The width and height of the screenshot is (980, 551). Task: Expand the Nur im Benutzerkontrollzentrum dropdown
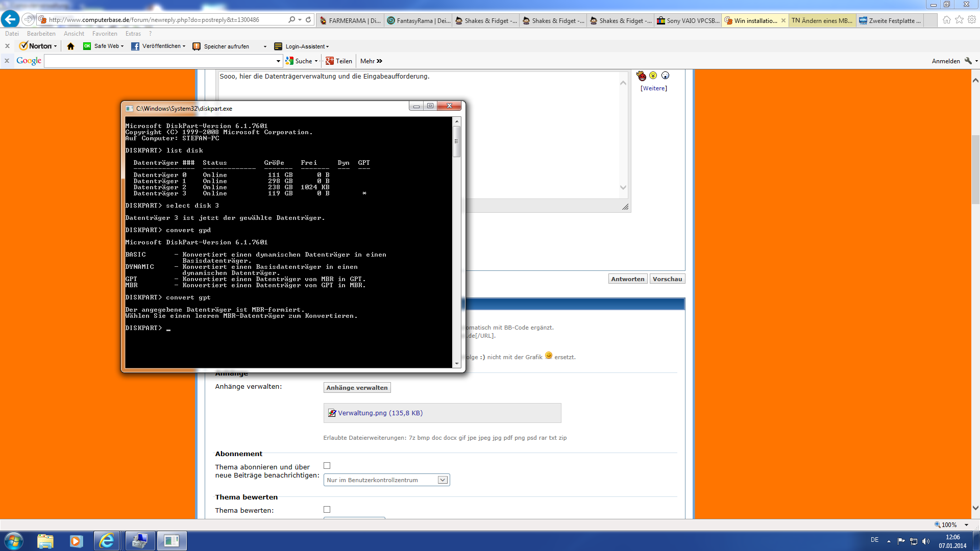(x=443, y=480)
